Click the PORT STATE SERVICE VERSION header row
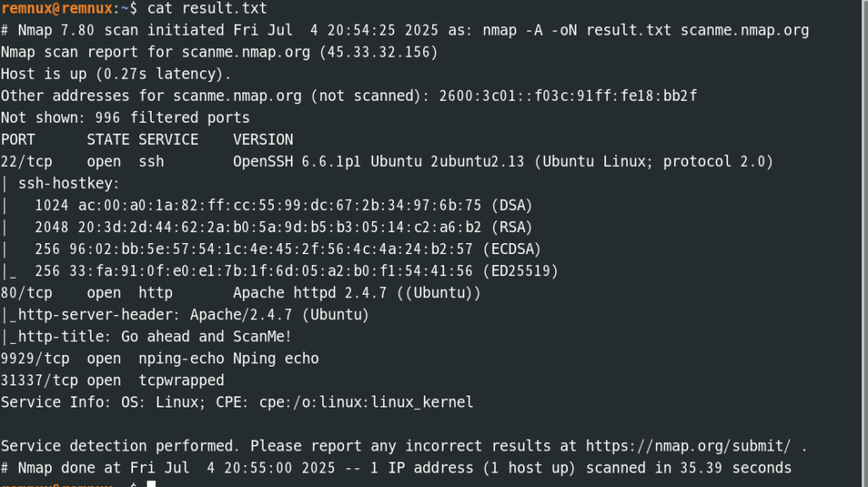 click(147, 140)
